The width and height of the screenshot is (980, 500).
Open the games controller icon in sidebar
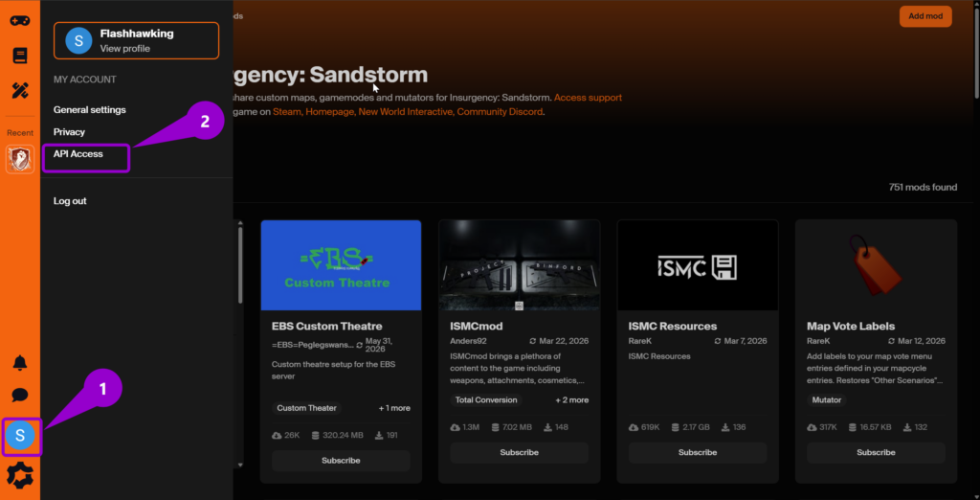tap(20, 20)
